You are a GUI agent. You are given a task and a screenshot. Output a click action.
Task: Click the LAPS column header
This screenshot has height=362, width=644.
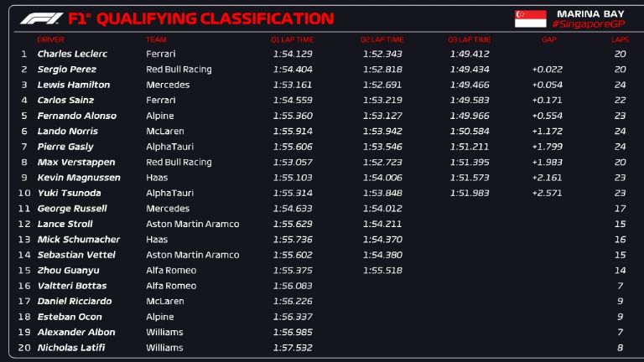point(620,39)
